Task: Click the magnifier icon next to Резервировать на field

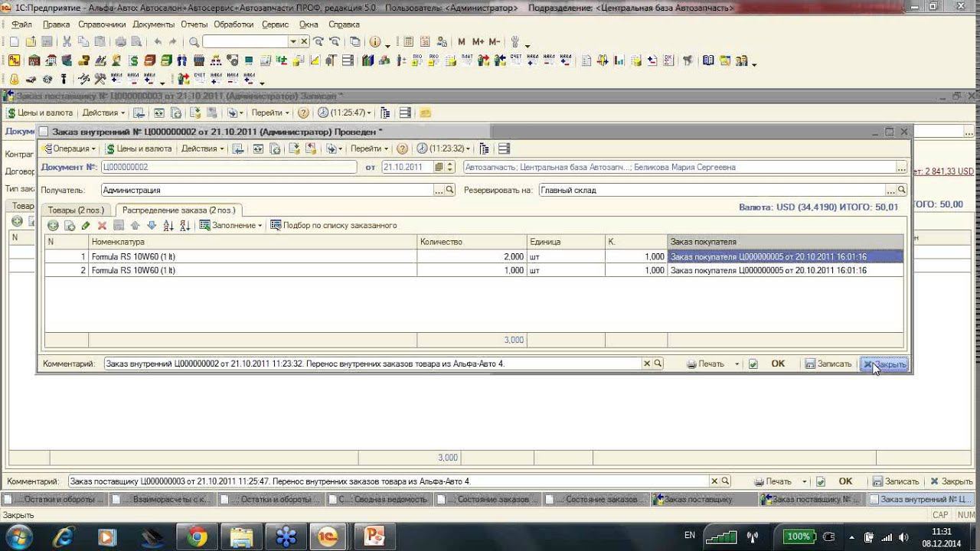Action: tap(902, 190)
